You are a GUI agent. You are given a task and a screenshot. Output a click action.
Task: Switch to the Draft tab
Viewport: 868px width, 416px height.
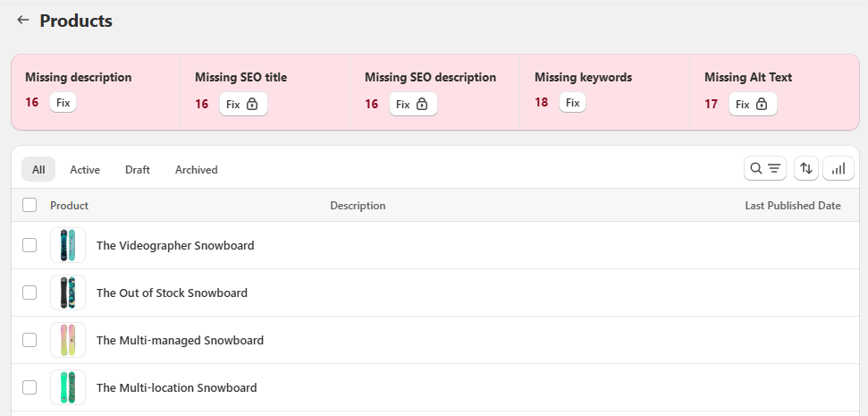click(138, 169)
